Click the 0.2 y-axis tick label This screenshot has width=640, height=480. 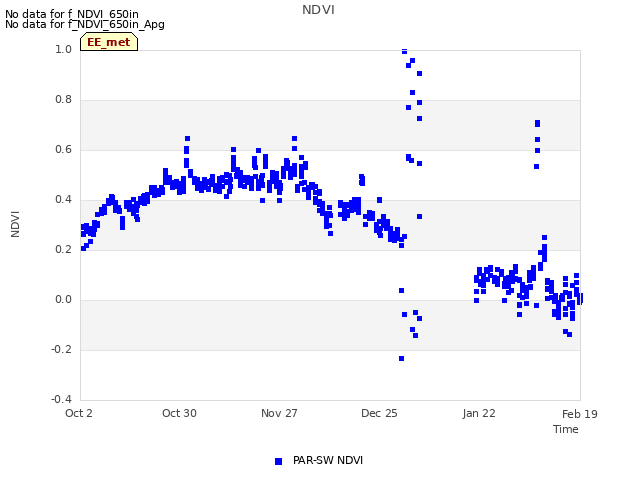pyautogui.click(x=63, y=249)
